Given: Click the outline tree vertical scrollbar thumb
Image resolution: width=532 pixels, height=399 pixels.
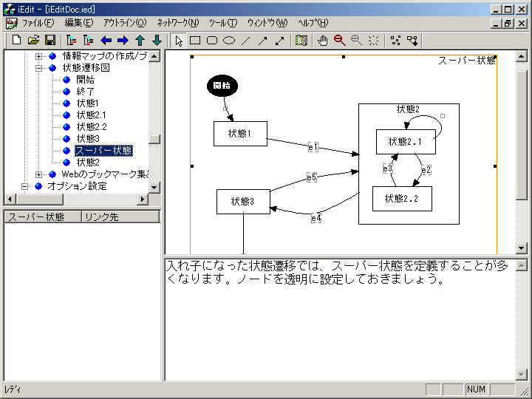Looking at the screenshot, I should click(x=154, y=139).
